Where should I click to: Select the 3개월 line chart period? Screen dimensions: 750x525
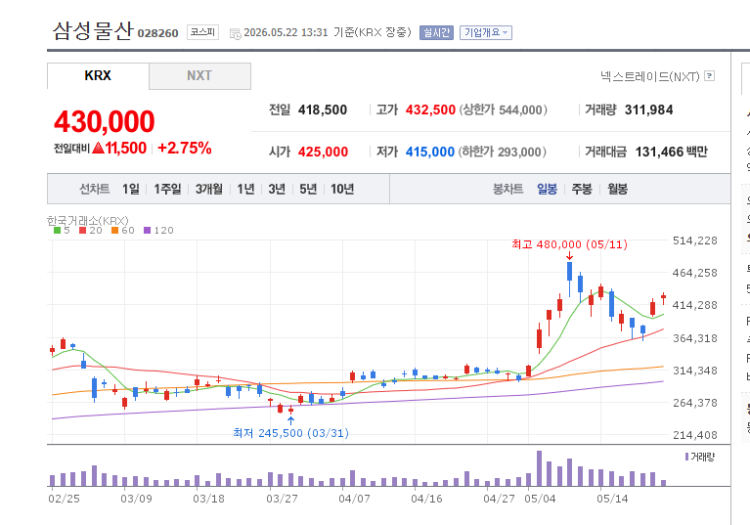[209, 189]
